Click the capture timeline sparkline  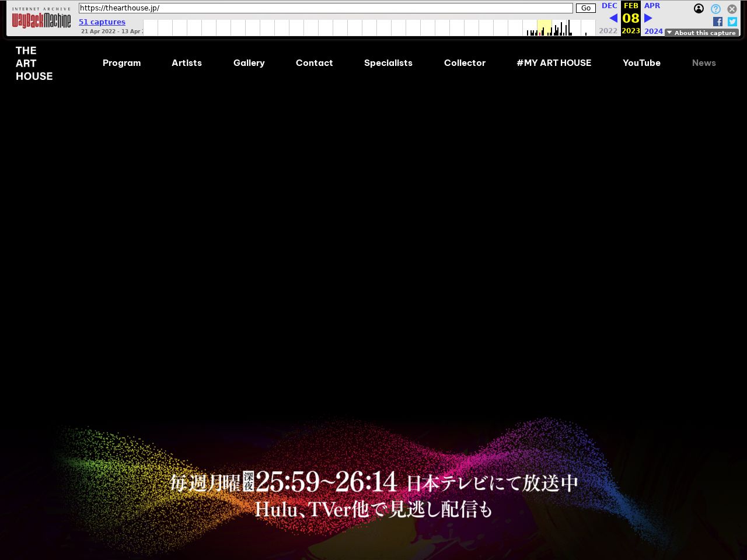coord(369,27)
